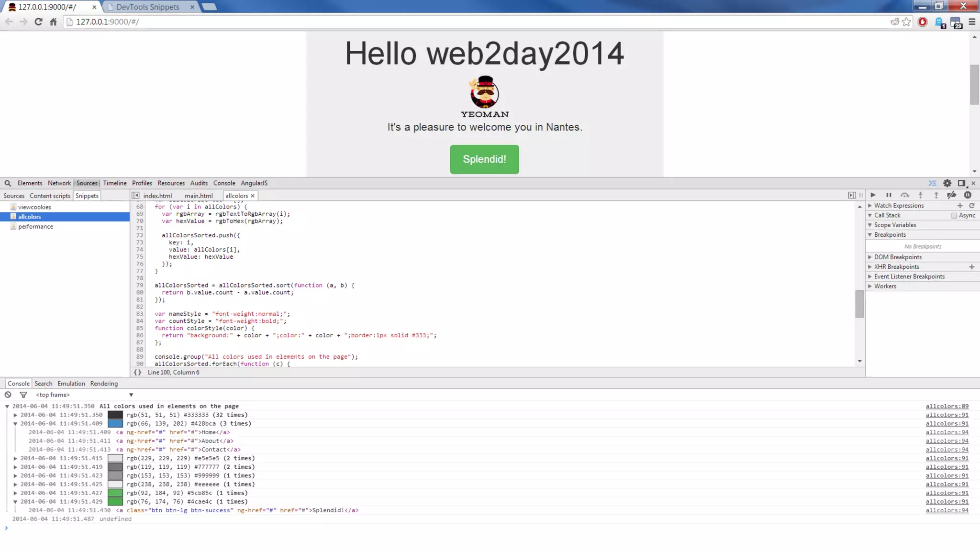
Task: Toggle deactivate breakpoints icon
Action: click(952, 195)
